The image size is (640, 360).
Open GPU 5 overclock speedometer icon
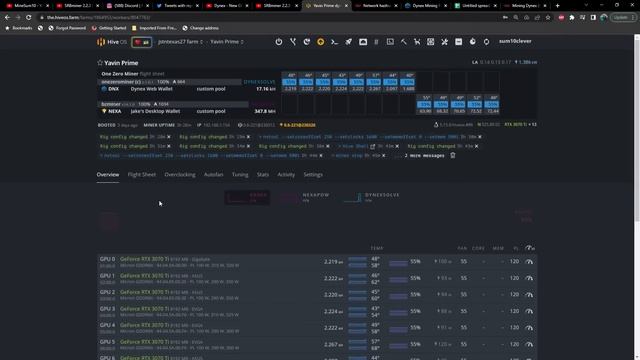(529, 344)
